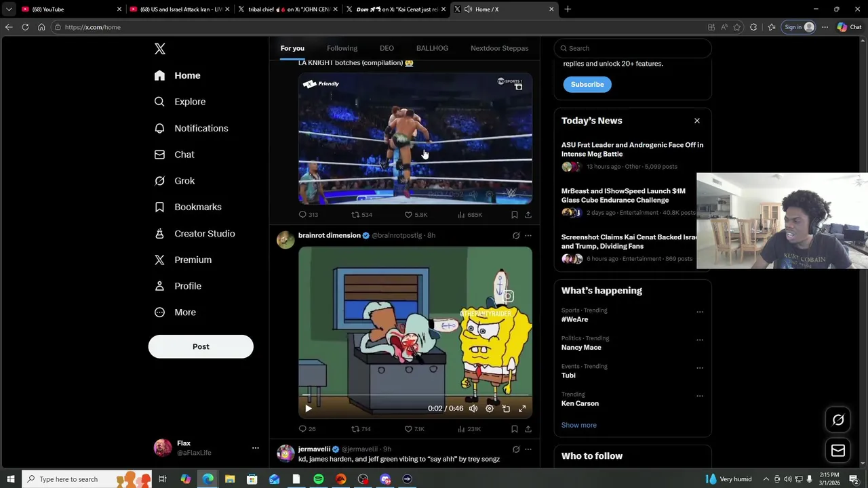The height and width of the screenshot is (488, 868).
Task: Open account menu for Flax
Action: click(207, 448)
